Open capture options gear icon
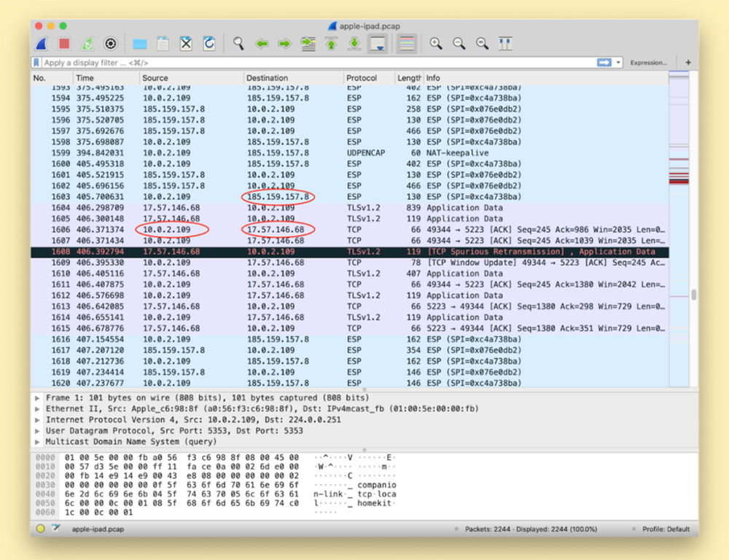The width and height of the screenshot is (729, 560). pyautogui.click(x=110, y=44)
